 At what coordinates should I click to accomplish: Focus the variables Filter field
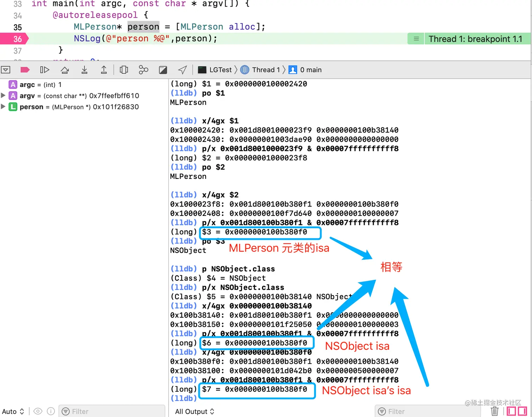coord(112,411)
